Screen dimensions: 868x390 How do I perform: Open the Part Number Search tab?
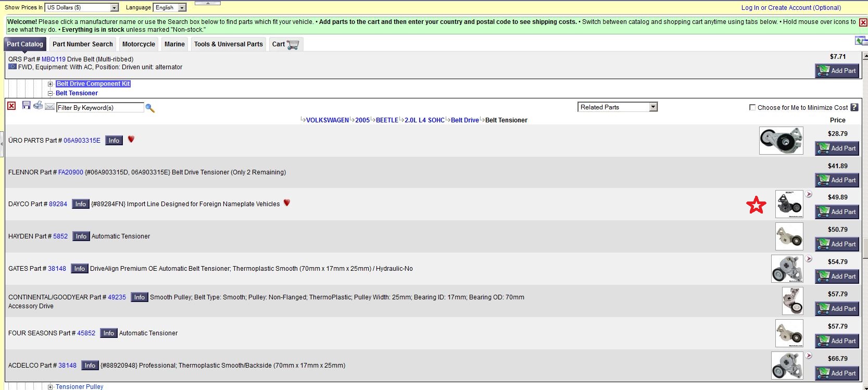click(x=83, y=44)
